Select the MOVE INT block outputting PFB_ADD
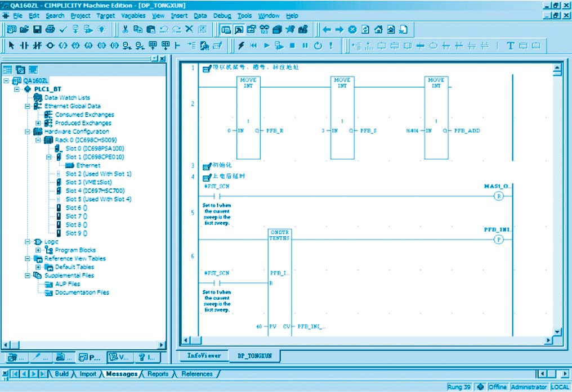The image size is (572, 392). click(436, 118)
